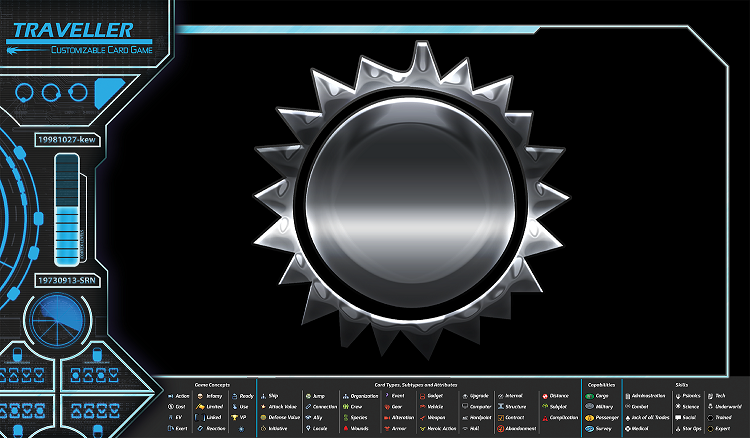Click the "Subplot" label
The image size is (750, 438).
point(558,406)
